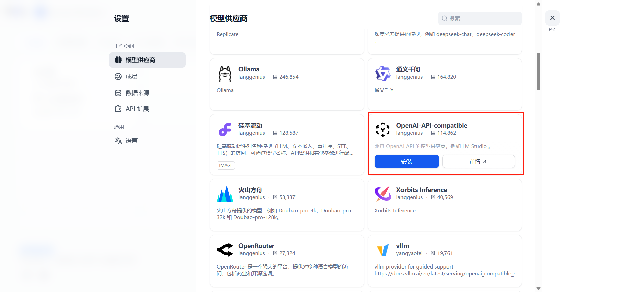The image size is (644, 292).
Task: Click the API 扩展 puzzle icon
Action: coord(118,109)
